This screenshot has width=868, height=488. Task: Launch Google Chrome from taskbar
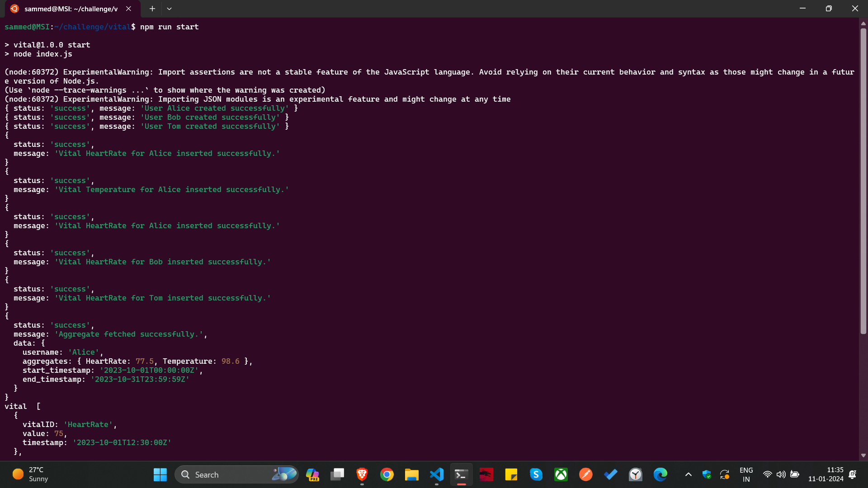387,474
